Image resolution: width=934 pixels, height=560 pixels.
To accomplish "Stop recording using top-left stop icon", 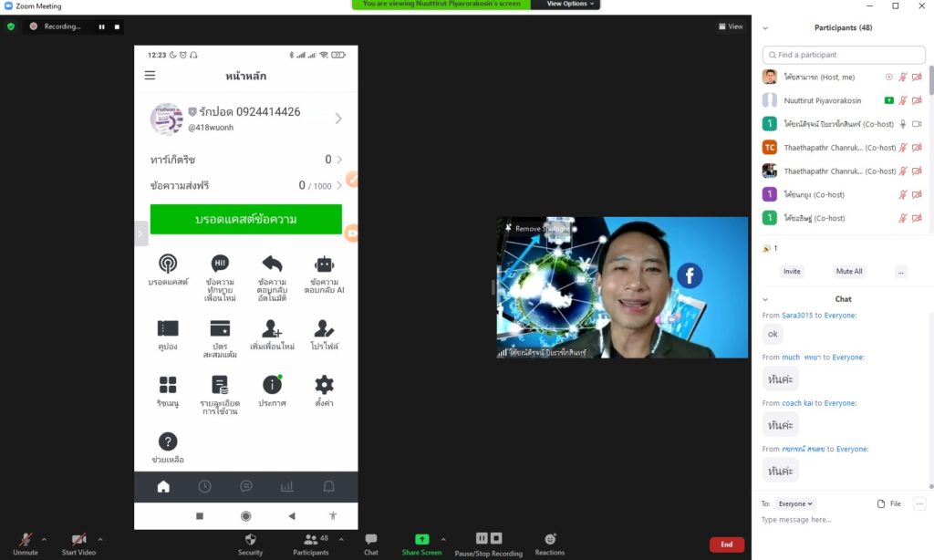I will [117, 26].
